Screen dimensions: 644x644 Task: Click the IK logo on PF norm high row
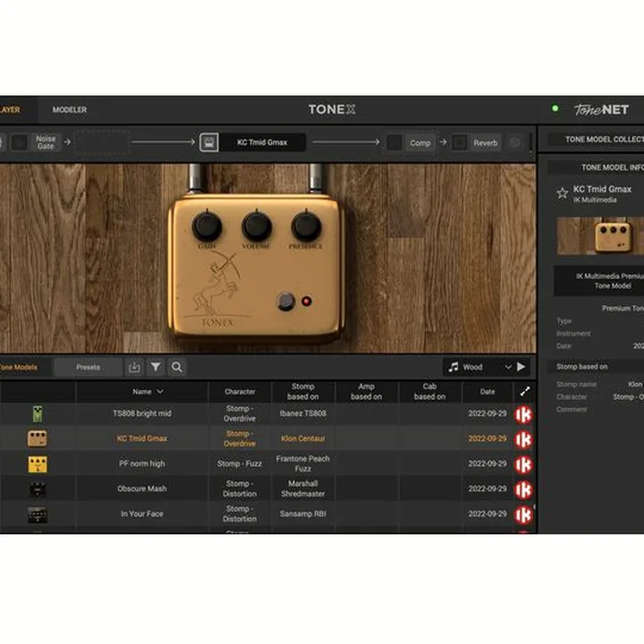[523, 465]
